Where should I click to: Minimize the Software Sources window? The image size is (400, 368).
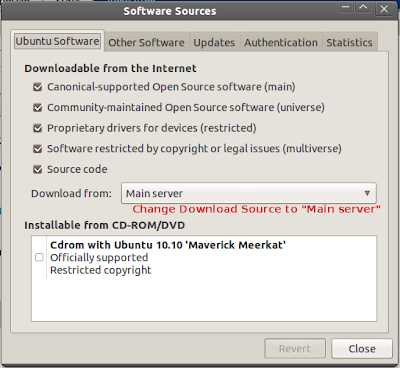point(346,8)
